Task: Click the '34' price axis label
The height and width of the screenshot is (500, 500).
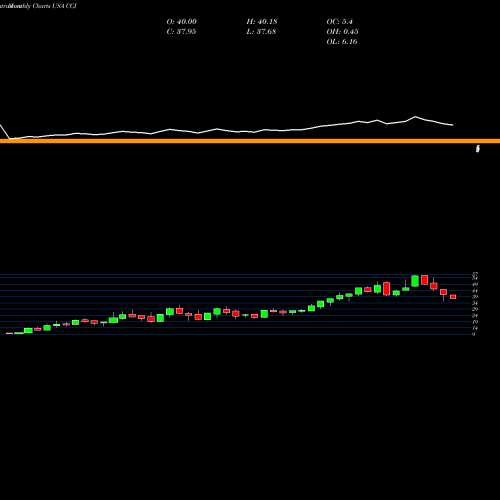Action: pos(475,303)
